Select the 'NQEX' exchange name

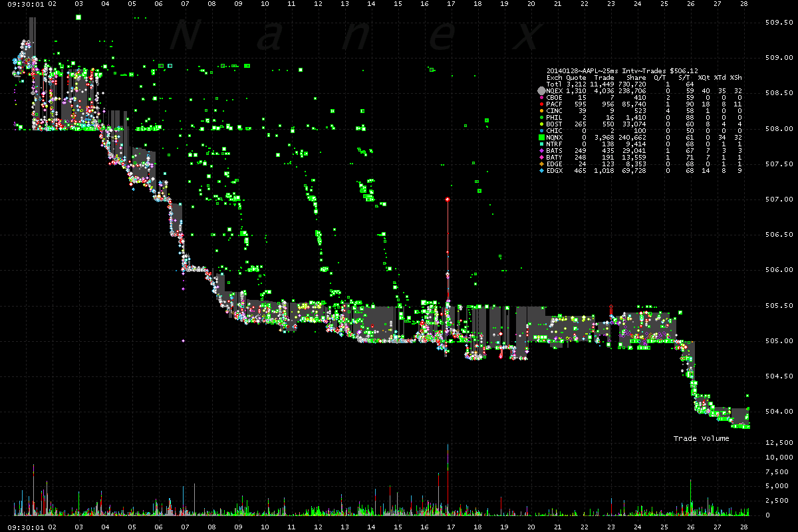coord(555,91)
